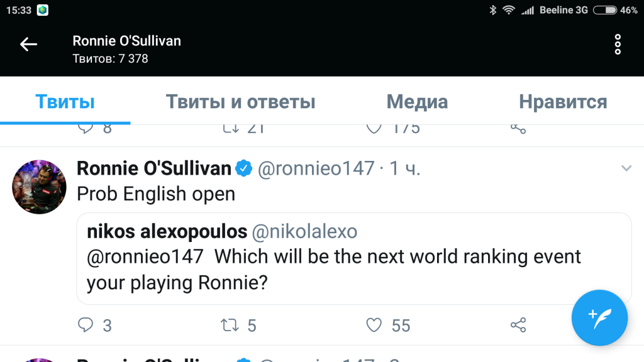Share the 'Prob English open' tweet
Image resolution: width=644 pixels, height=362 pixels.
point(518,325)
